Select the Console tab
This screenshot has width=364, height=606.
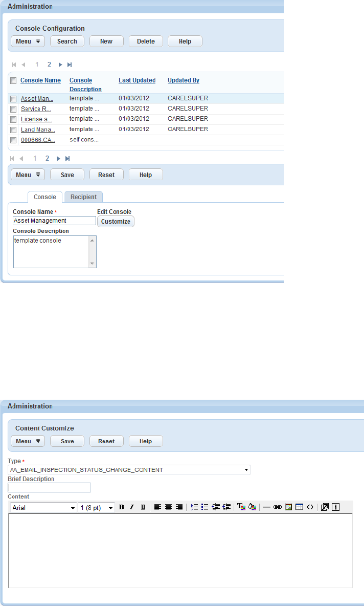[45, 197]
